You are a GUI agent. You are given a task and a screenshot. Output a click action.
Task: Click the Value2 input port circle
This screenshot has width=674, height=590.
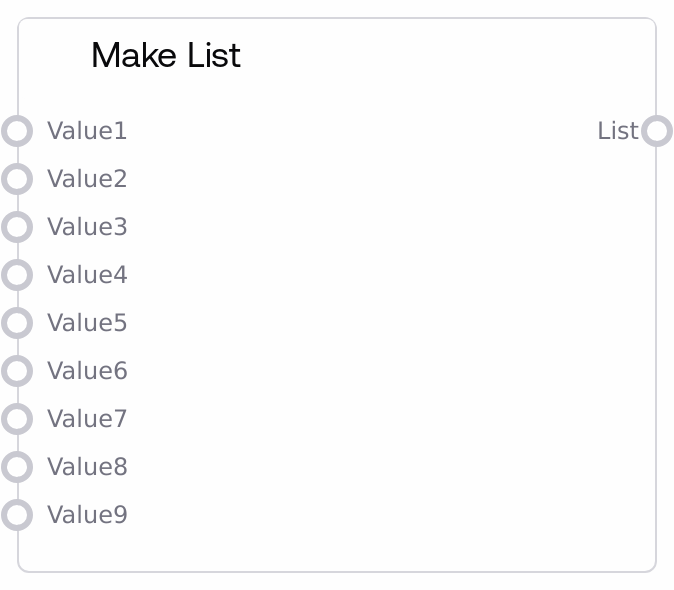17,179
